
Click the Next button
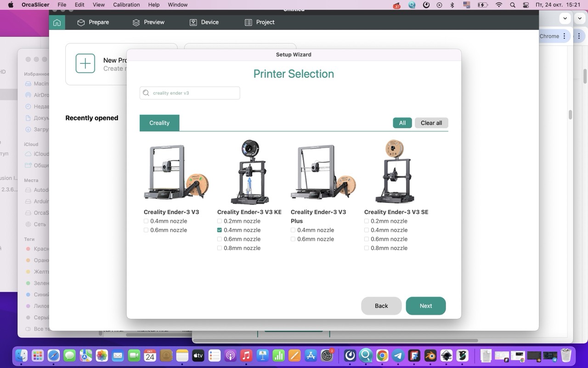coord(425,306)
